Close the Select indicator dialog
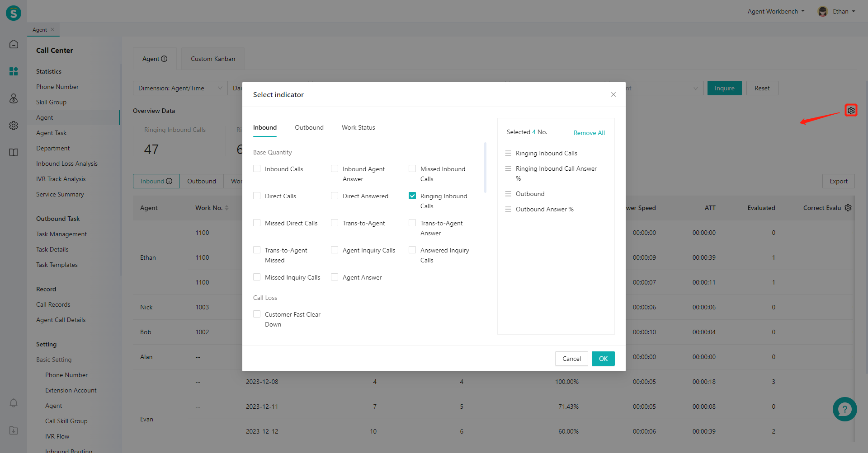The image size is (868, 453). coord(613,94)
